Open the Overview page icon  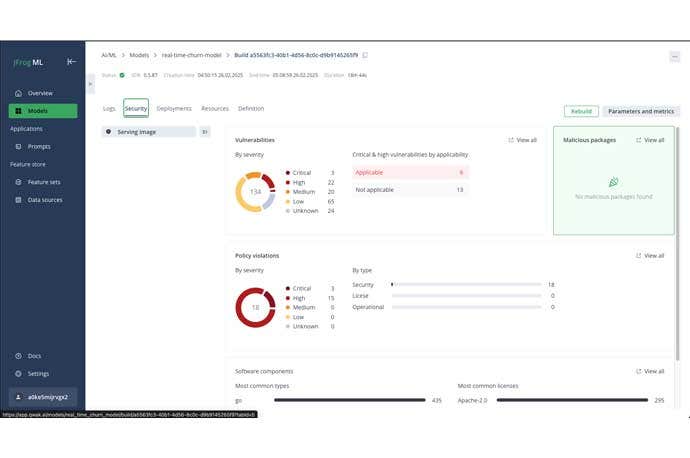tap(19, 93)
